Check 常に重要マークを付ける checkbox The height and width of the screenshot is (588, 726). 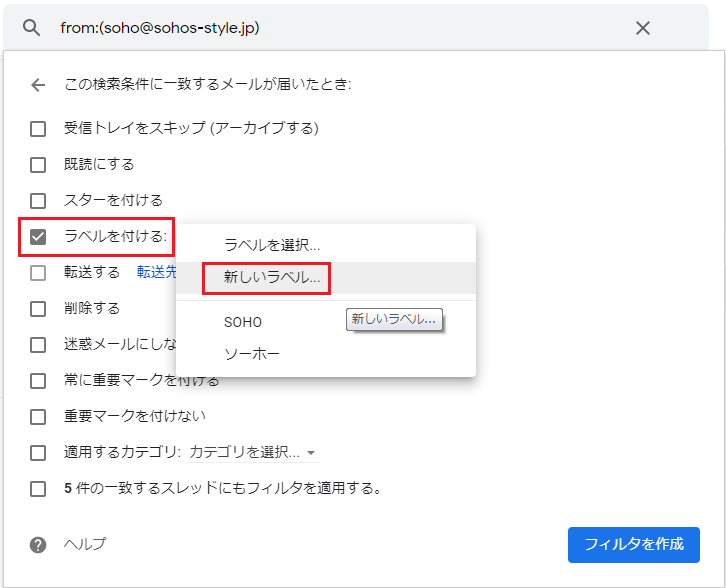coord(38,381)
